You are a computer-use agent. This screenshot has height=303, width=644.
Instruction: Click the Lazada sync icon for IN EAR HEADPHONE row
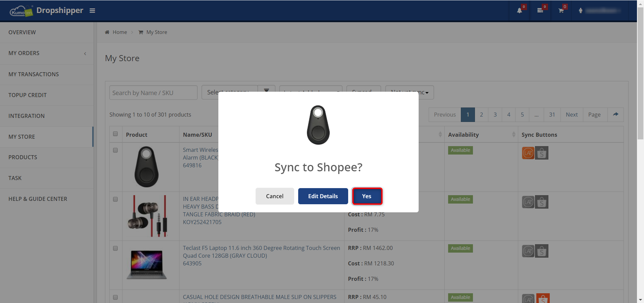528,202
